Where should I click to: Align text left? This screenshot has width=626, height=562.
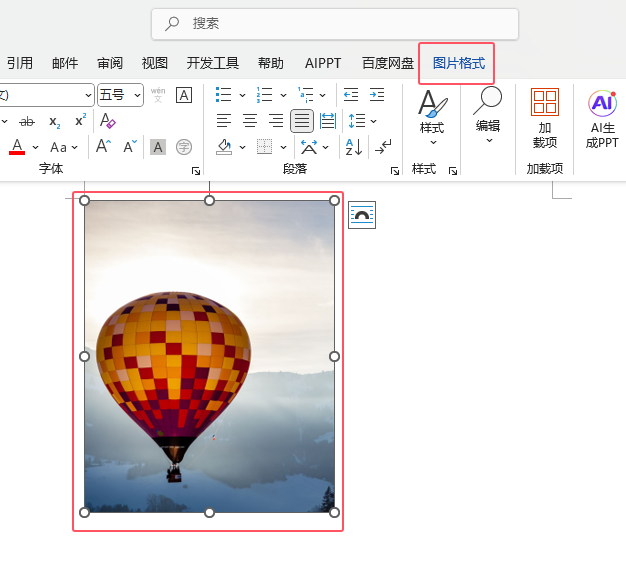[224, 121]
